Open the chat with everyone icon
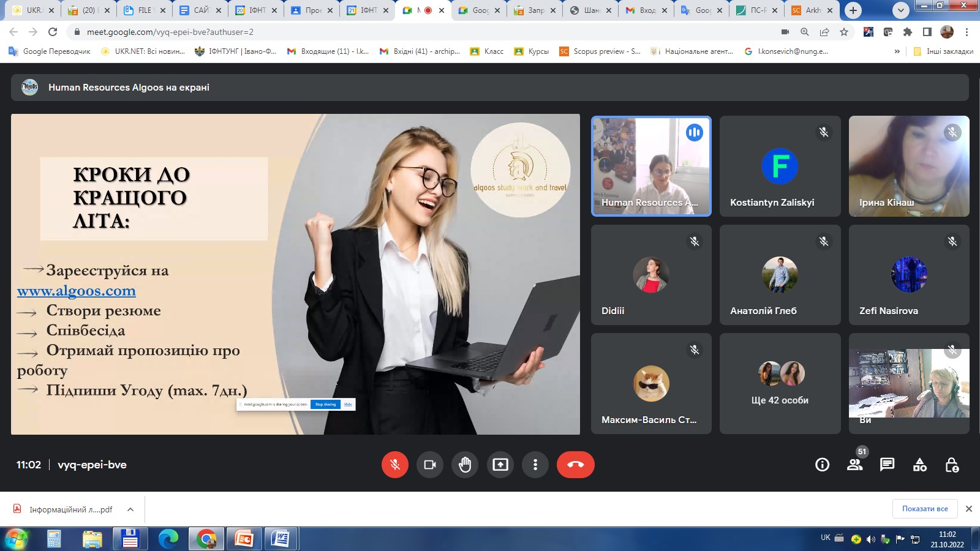980x551 pixels. (x=887, y=465)
